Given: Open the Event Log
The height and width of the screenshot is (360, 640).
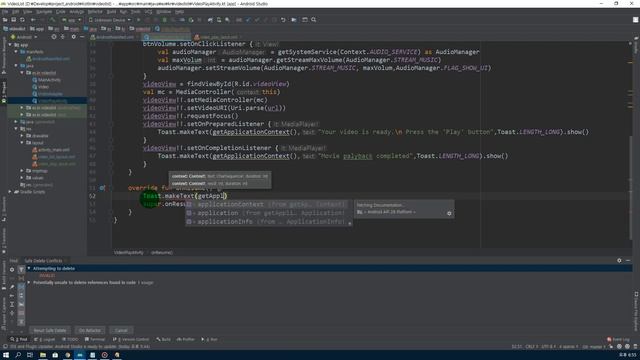Looking at the screenshot, I should 618,339.
